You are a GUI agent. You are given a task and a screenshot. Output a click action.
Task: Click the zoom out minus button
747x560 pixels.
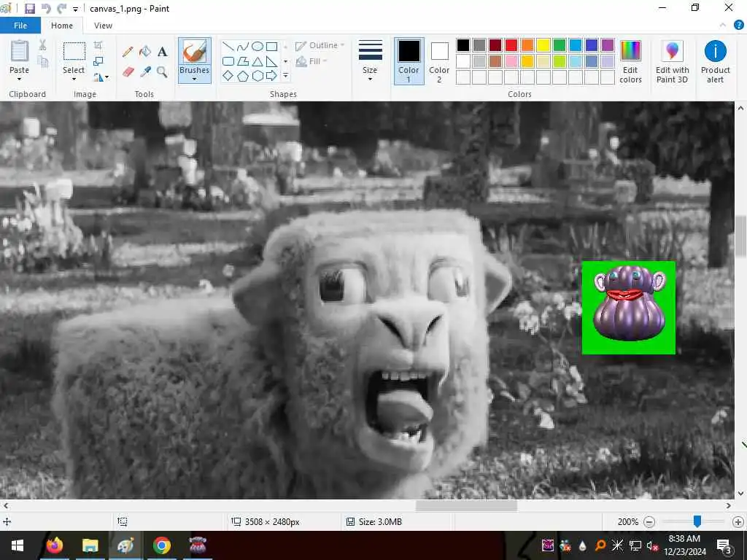click(649, 522)
